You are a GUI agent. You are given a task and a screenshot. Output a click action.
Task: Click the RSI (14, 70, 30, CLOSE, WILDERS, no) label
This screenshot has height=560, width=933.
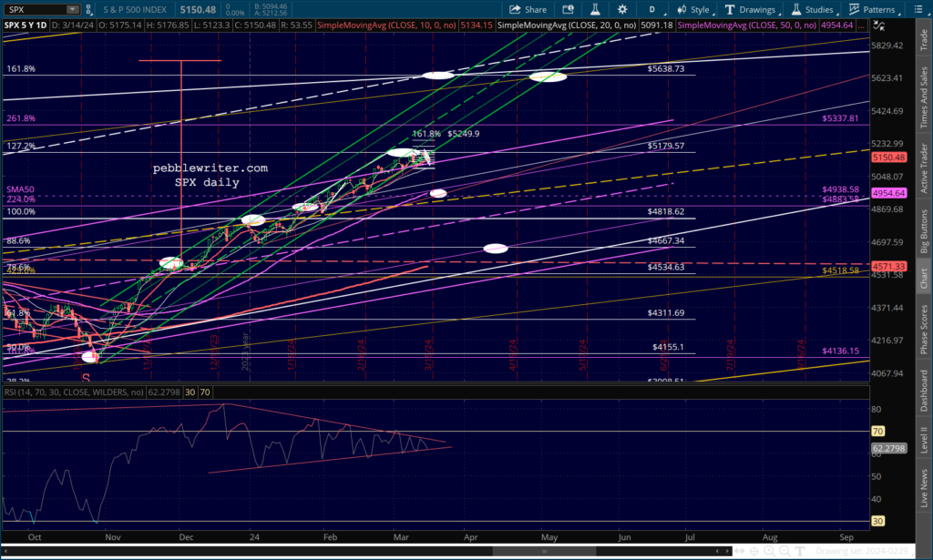click(74, 392)
